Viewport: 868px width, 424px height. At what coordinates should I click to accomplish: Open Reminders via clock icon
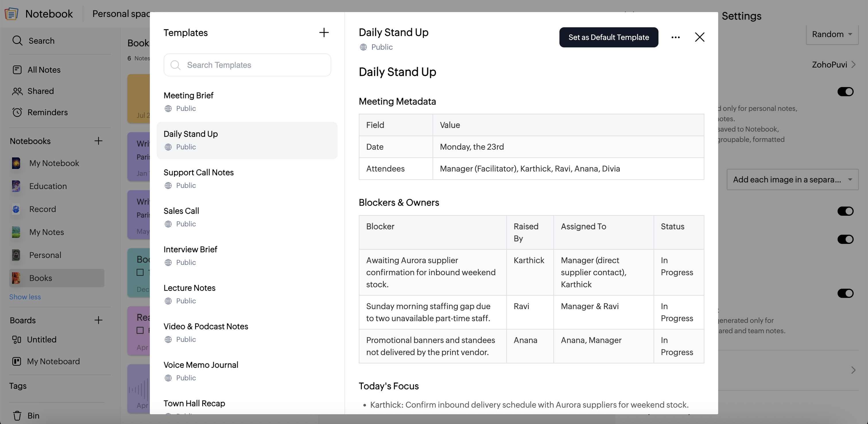pos(17,112)
